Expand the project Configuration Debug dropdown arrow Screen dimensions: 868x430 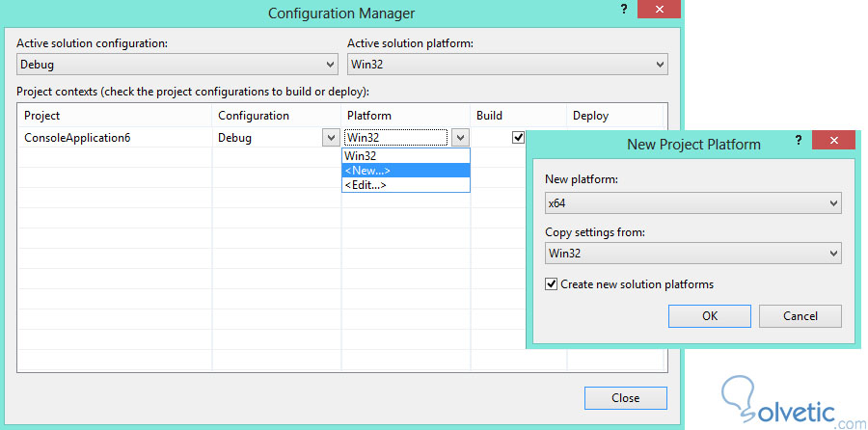329,138
